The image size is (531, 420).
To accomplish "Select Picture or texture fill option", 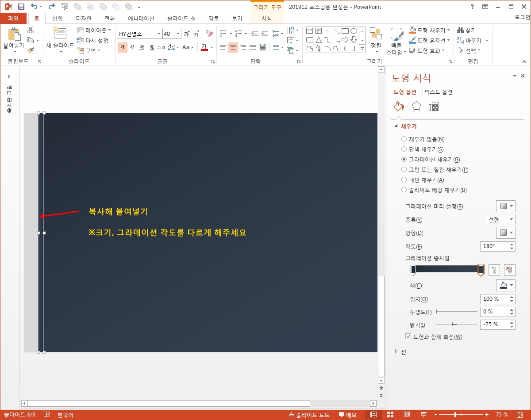I will pyautogui.click(x=435, y=170).
